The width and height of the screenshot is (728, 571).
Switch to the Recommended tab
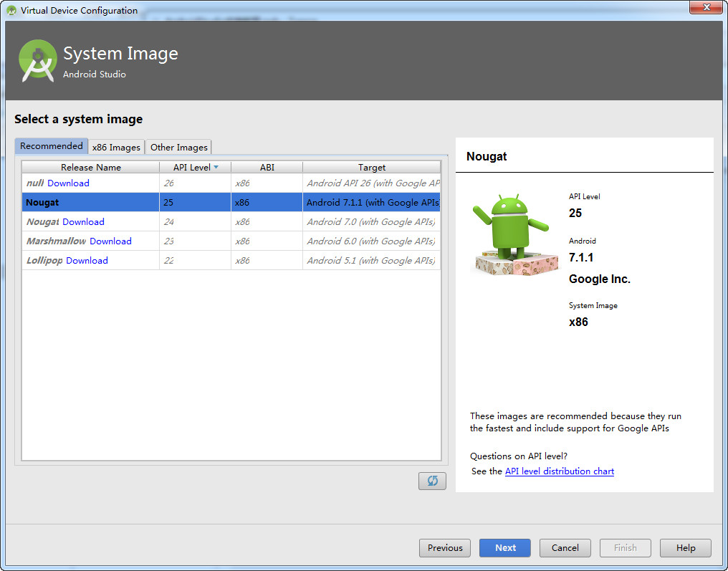pyautogui.click(x=51, y=145)
